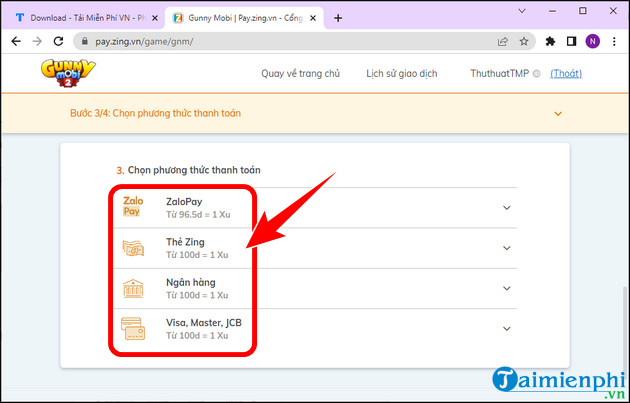The width and height of the screenshot is (630, 403).
Task: Open Chrome three-dot menu
Action: click(614, 41)
